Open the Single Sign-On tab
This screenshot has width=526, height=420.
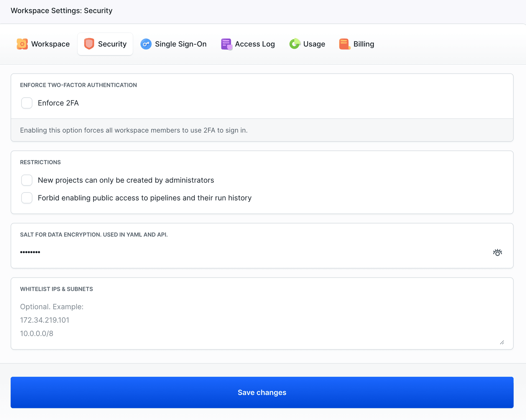181,44
